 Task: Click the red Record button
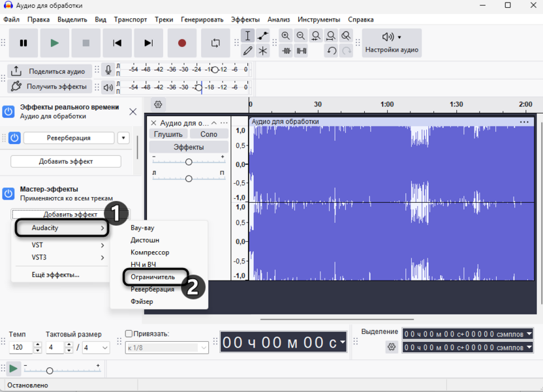click(182, 43)
